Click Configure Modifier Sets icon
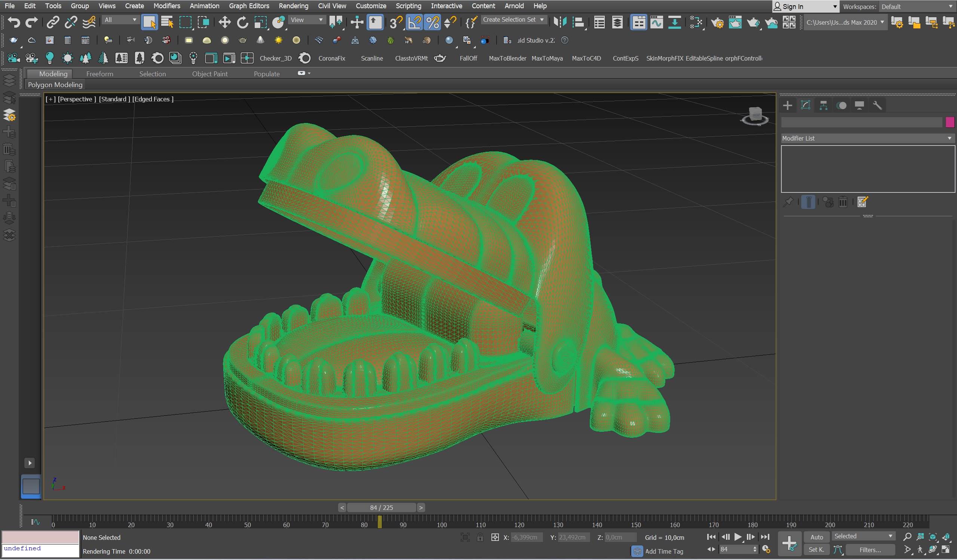Screen dimensions: 957x560 (x=862, y=202)
